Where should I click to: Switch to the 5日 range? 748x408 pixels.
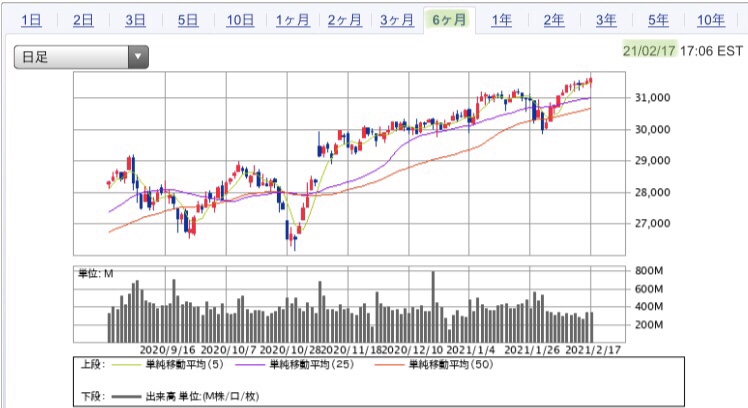pos(188,20)
